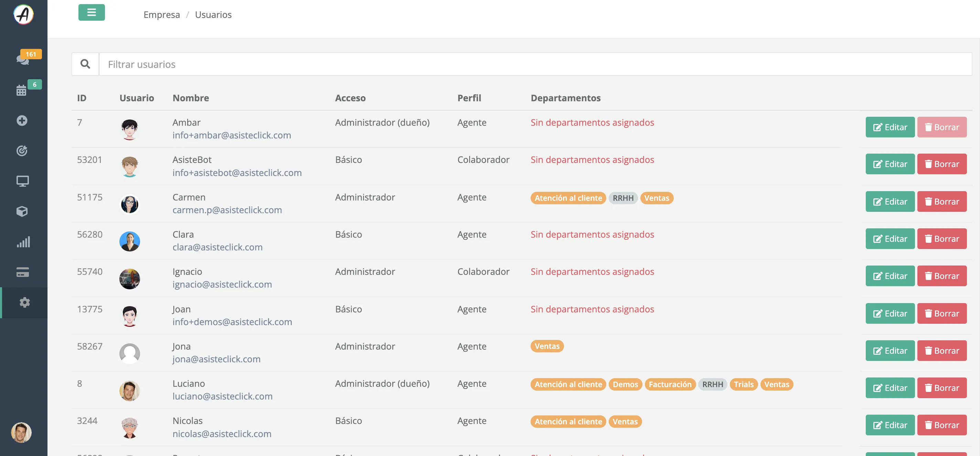The height and width of the screenshot is (456, 980).
Task: Edit user Ambar
Action: 890,127
